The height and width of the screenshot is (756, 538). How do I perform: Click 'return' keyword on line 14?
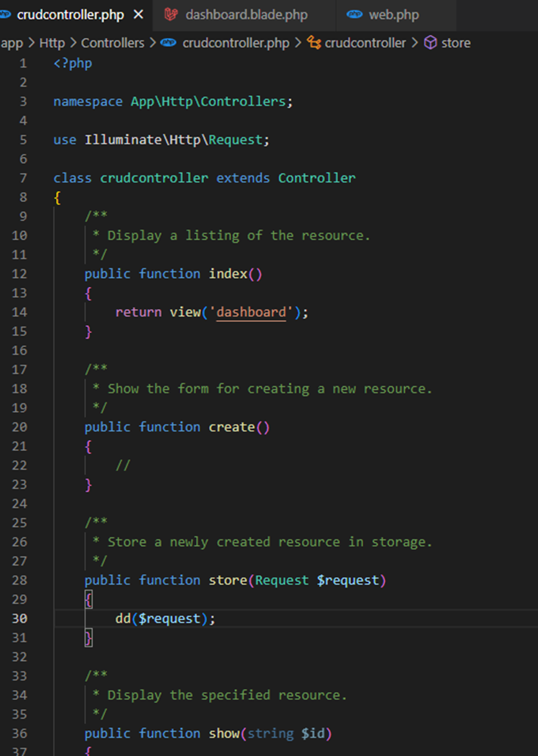pyautogui.click(x=138, y=312)
